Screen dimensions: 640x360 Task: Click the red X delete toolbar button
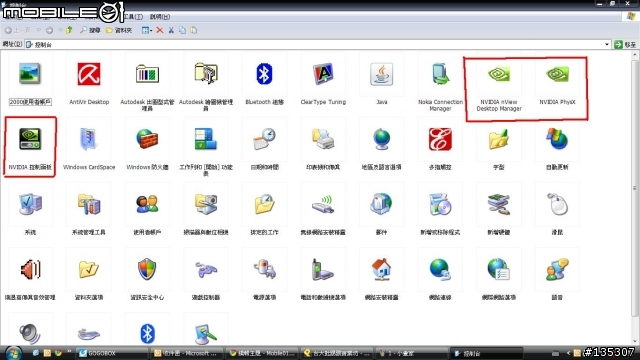point(160,30)
